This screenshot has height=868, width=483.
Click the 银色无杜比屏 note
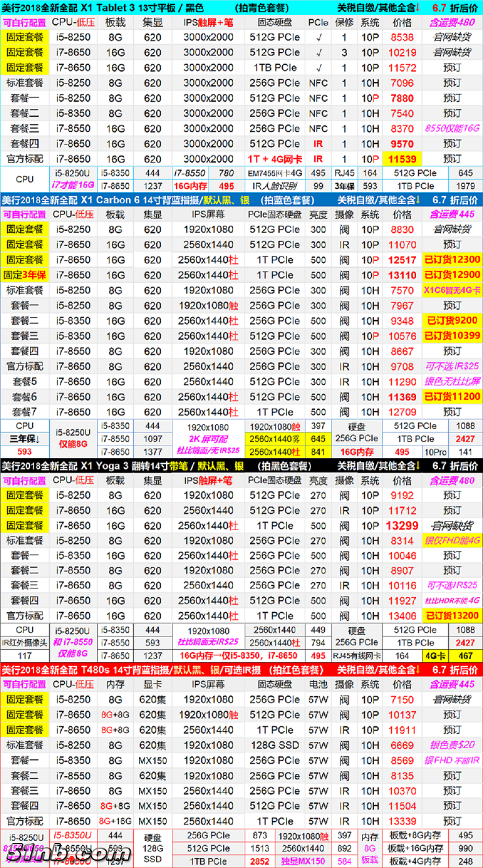click(452, 382)
